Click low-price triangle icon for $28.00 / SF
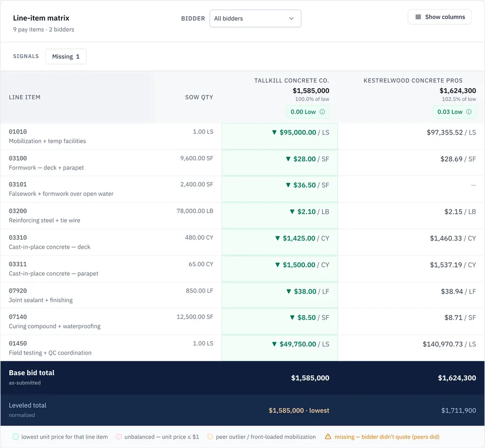485x448 pixels. pyautogui.click(x=288, y=159)
